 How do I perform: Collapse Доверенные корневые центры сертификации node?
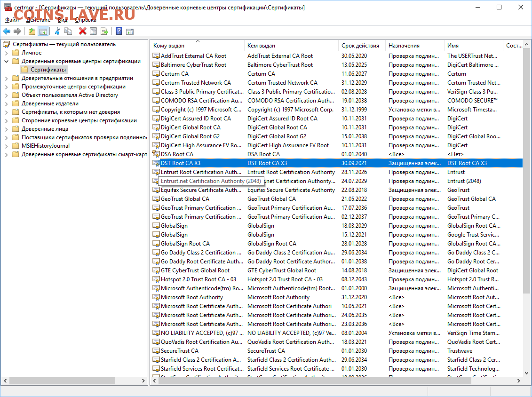(x=6, y=62)
